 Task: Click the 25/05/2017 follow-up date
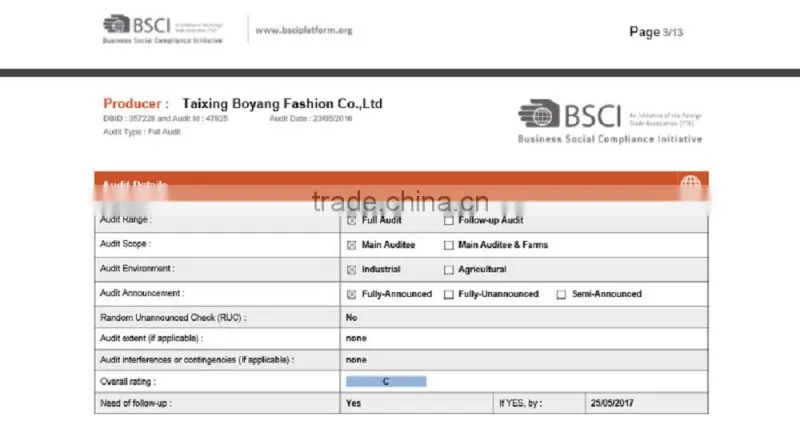tap(612, 403)
